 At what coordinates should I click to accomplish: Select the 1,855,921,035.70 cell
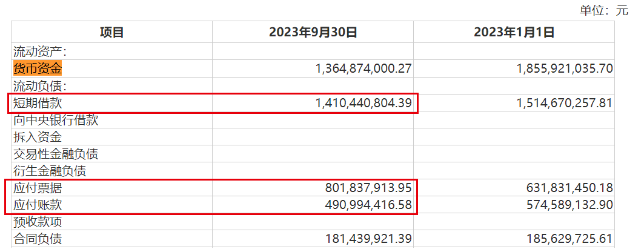[x=565, y=69]
